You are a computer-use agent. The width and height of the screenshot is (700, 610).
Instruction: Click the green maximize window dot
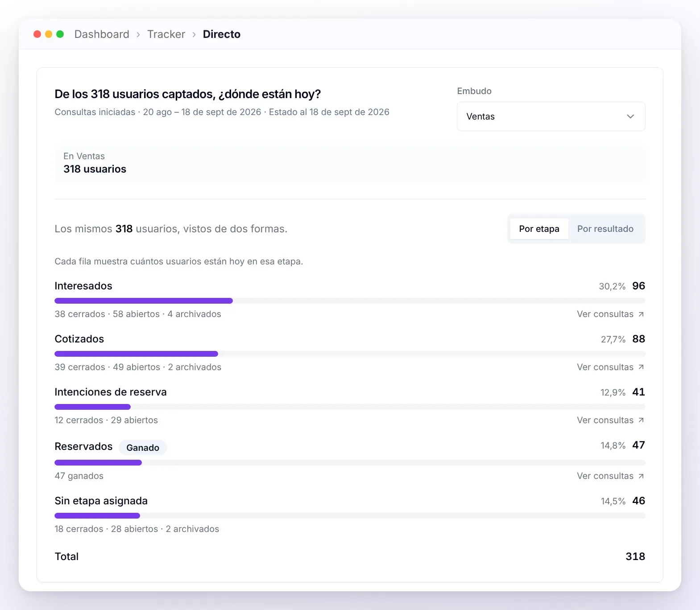pyautogui.click(x=60, y=34)
